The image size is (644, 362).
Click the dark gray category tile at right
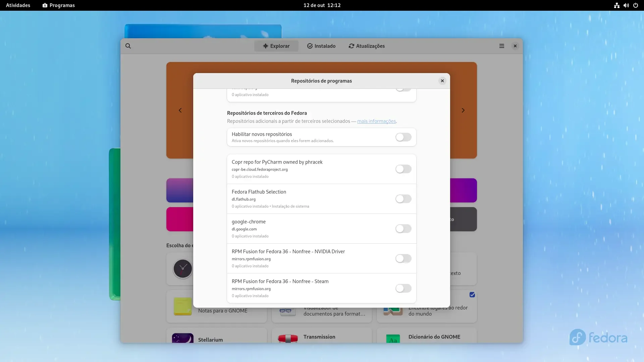[464, 219]
